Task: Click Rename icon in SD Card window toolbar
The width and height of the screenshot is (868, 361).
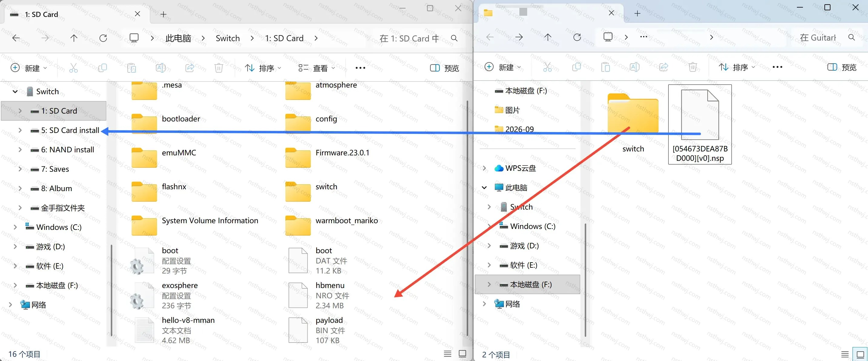Action: (x=160, y=68)
